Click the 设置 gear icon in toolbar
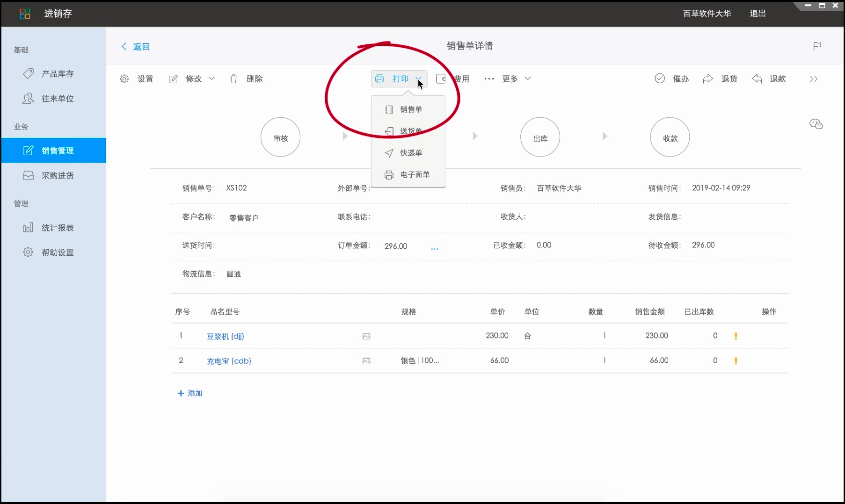 click(124, 79)
